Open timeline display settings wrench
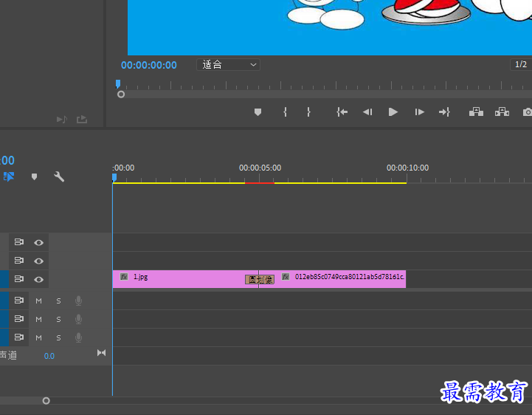The height and width of the screenshot is (415, 532). (59, 176)
